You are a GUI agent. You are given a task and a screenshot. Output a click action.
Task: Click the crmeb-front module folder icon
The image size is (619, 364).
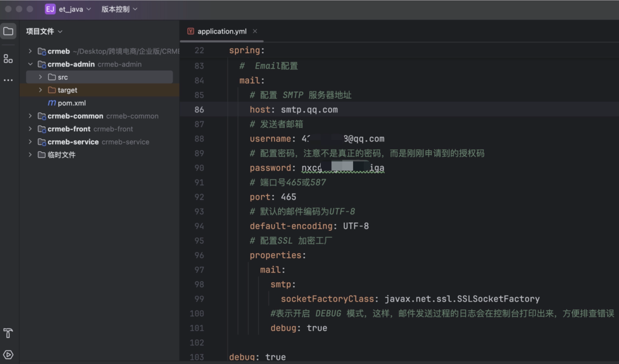(x=42, y=129)
